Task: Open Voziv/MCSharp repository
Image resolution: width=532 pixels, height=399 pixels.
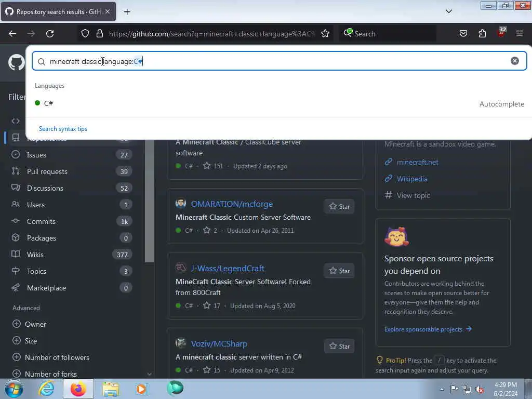Action: click(x=219, y=344)
